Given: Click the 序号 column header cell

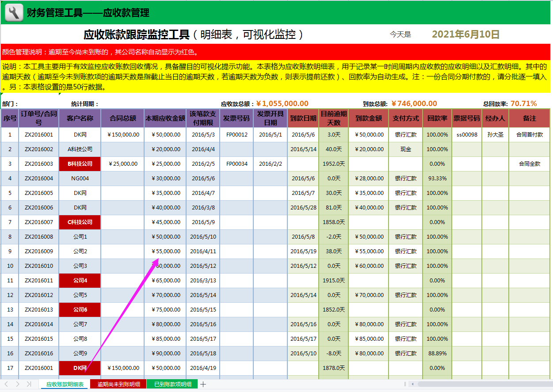Looking at the screenshot, I should point(9,118).
